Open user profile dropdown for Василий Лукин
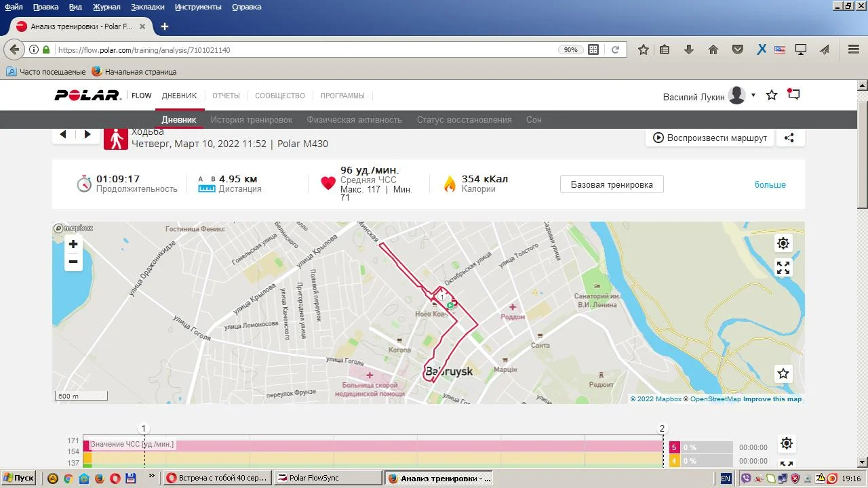 753,96
